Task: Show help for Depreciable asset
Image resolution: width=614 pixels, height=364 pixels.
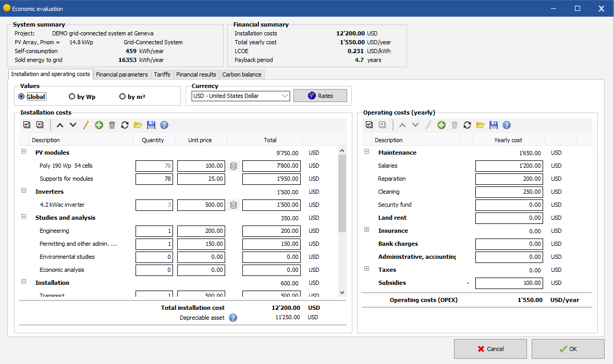Action: 233,318
